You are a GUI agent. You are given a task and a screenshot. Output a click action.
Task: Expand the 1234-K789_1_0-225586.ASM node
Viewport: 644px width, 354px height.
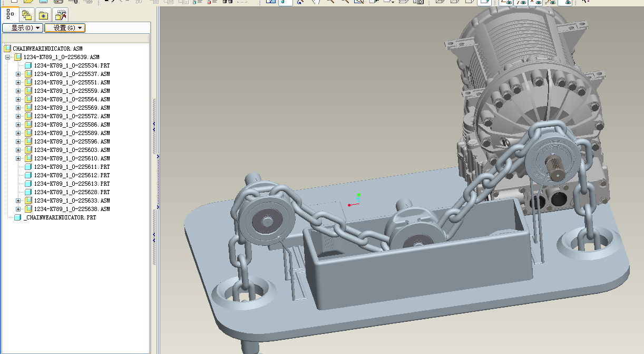(x=18, y=125)
